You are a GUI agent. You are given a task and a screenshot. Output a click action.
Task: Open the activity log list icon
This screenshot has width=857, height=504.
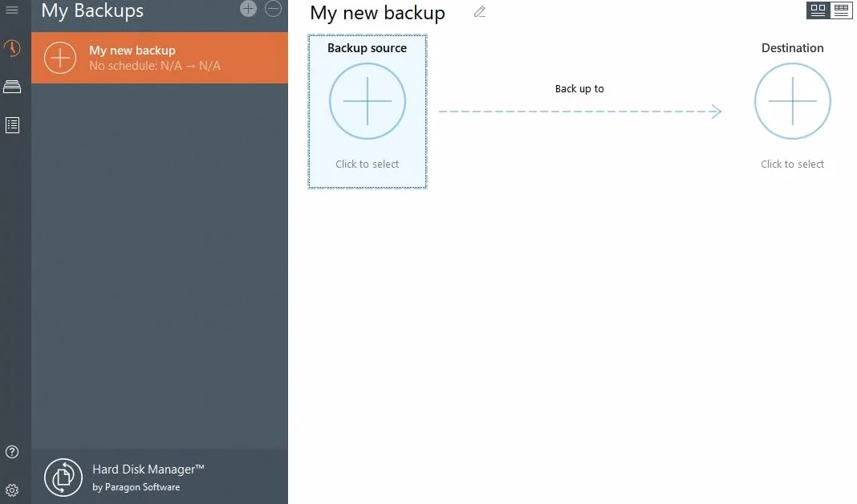click(x=12, y=125)
